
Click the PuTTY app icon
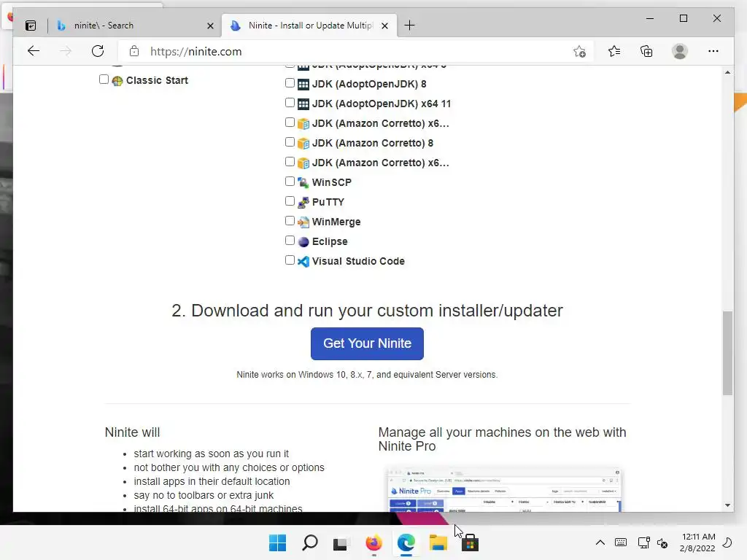click(303, 203)
